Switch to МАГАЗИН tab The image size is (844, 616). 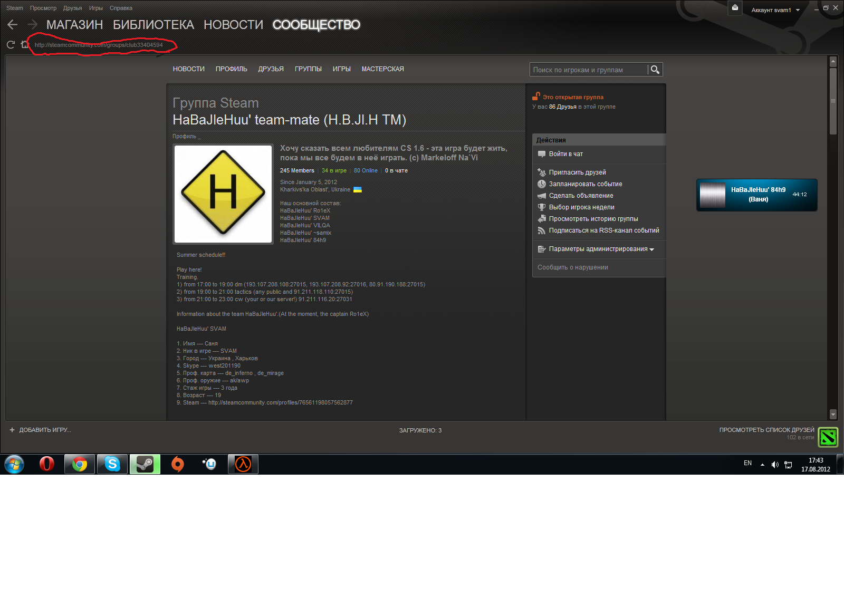[x=75, y=25]
